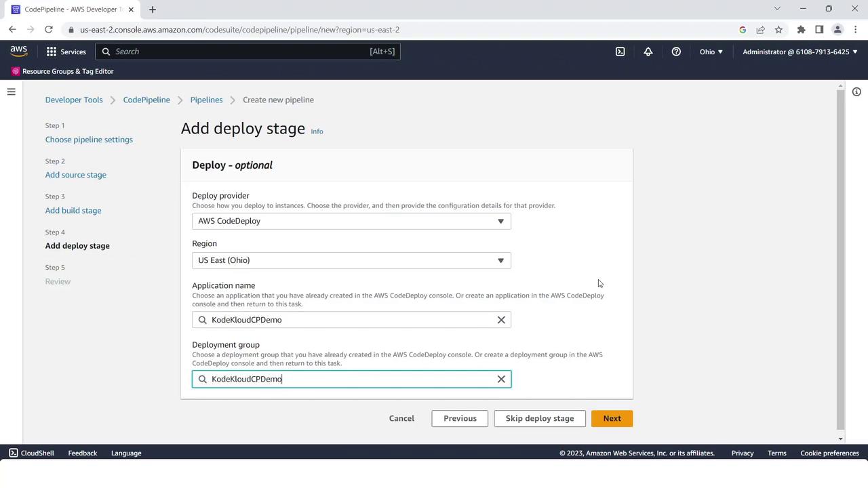Image resolution: width=868 pixels, height=488 pixels.
Task: Open Cookie preferences
Action: click(829, 453)
